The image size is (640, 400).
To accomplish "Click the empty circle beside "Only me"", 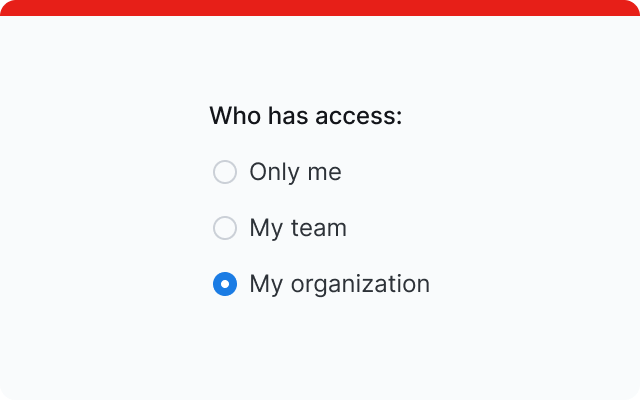I will pos(225,172).
